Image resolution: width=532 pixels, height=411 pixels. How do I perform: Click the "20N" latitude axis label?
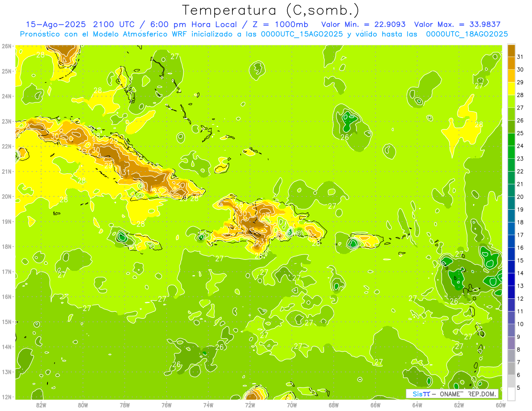[x=7, y=196]
